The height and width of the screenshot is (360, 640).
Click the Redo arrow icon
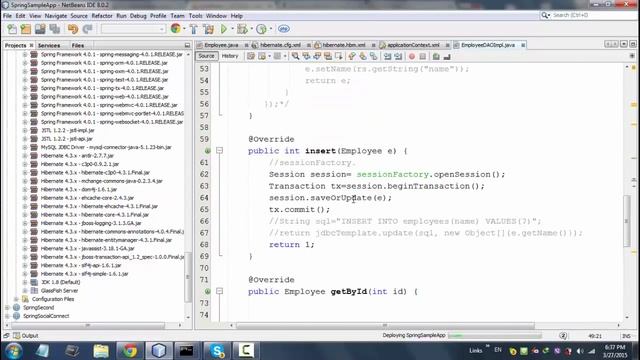tap(87, 29)
